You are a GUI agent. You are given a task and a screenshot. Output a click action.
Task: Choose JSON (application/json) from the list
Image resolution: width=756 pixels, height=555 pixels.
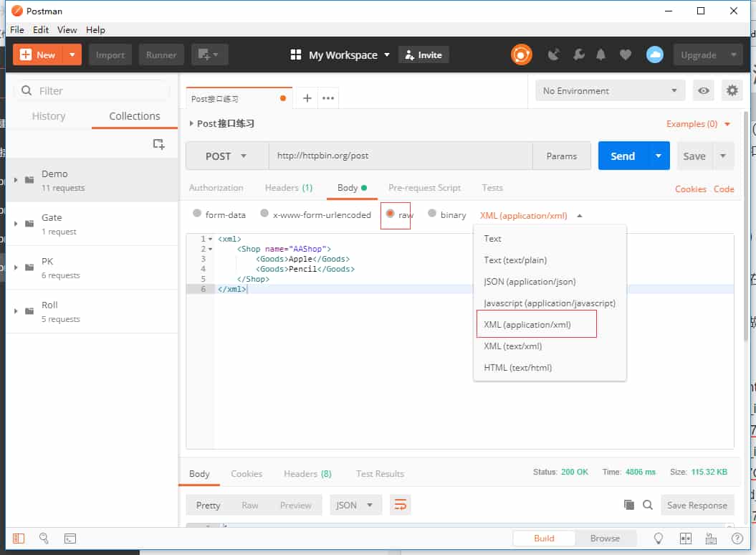530,282
